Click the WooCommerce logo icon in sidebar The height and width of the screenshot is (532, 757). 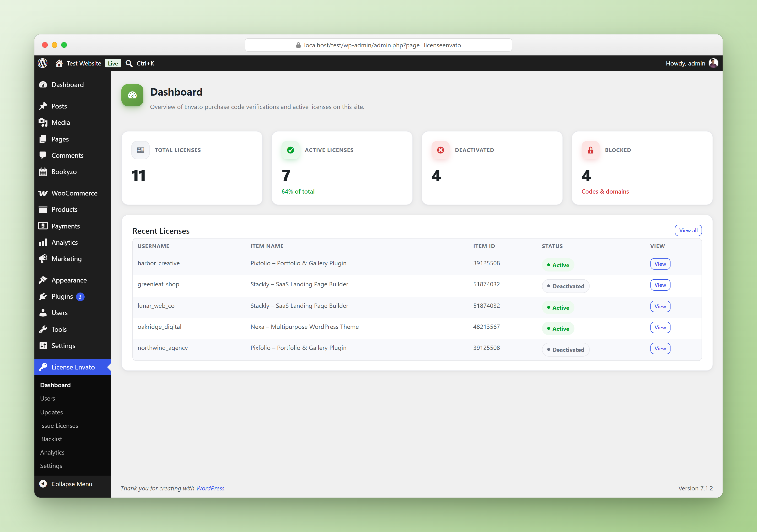[43, 193]
